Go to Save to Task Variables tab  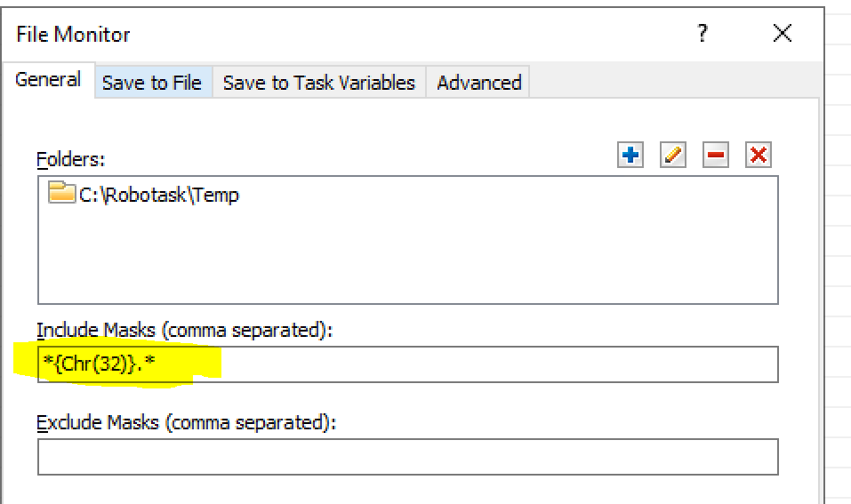[x=318, y=83]
